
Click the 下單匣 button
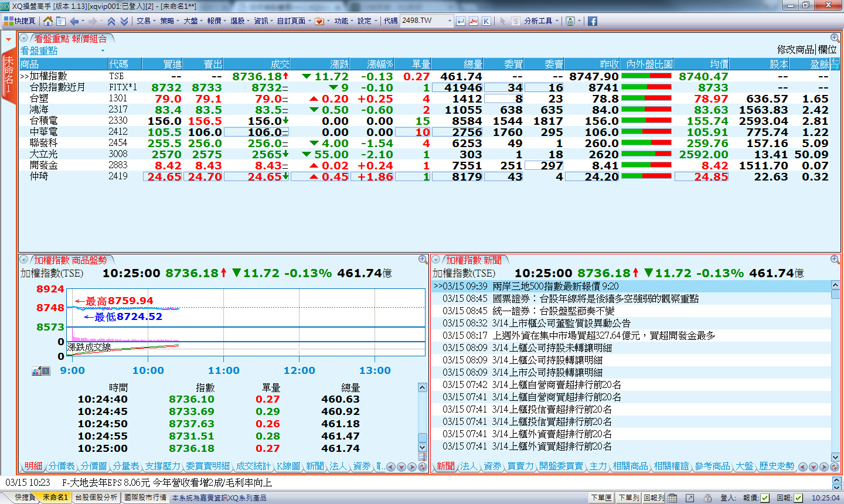[x=601, y=498]
